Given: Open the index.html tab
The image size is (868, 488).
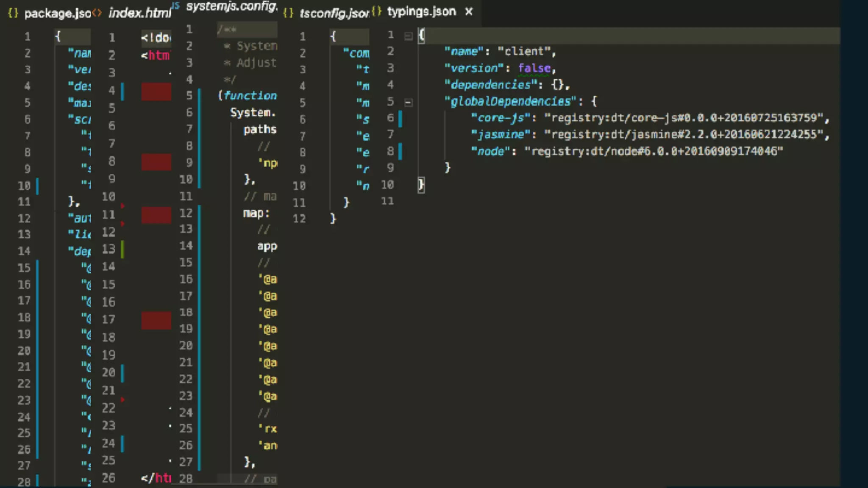Looking at the screenshot, I should coord(140,13).
